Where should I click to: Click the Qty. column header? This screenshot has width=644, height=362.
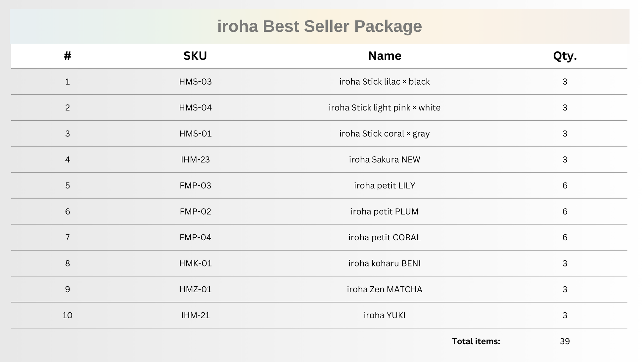point(565,56)
